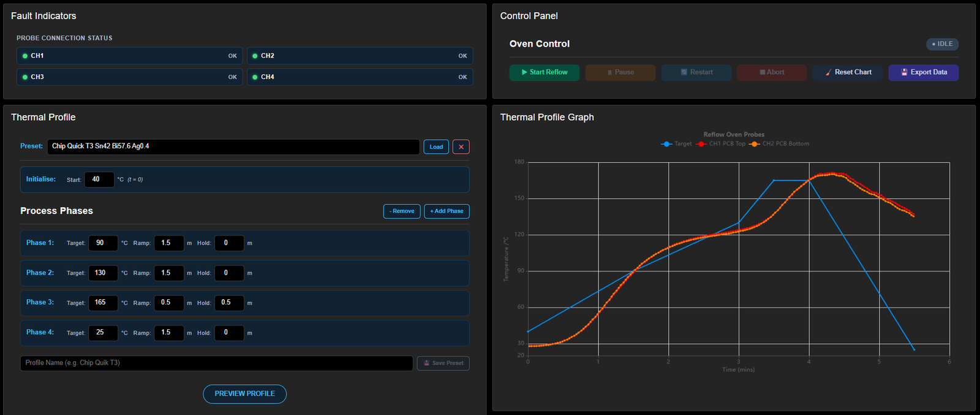This screenshot has height=415, width=980.
Task: Remove the last process phase
Action: 402,211
